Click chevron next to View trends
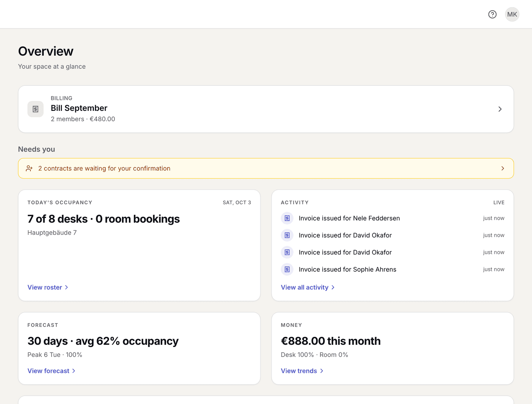 pos(321,371)
